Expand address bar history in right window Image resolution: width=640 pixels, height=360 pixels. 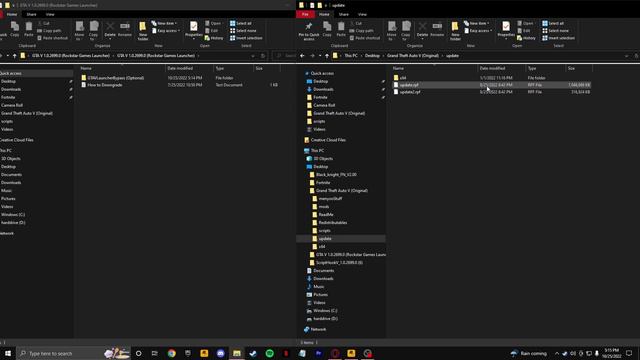(627, 56)
